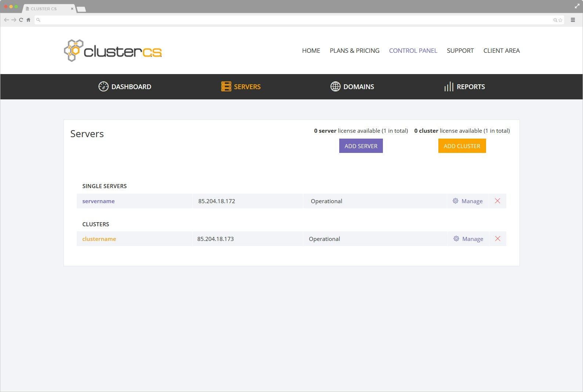Screen dimensions: 583x392
Task: Open Plans & Pricing page
Action: [x=355, y=51]
